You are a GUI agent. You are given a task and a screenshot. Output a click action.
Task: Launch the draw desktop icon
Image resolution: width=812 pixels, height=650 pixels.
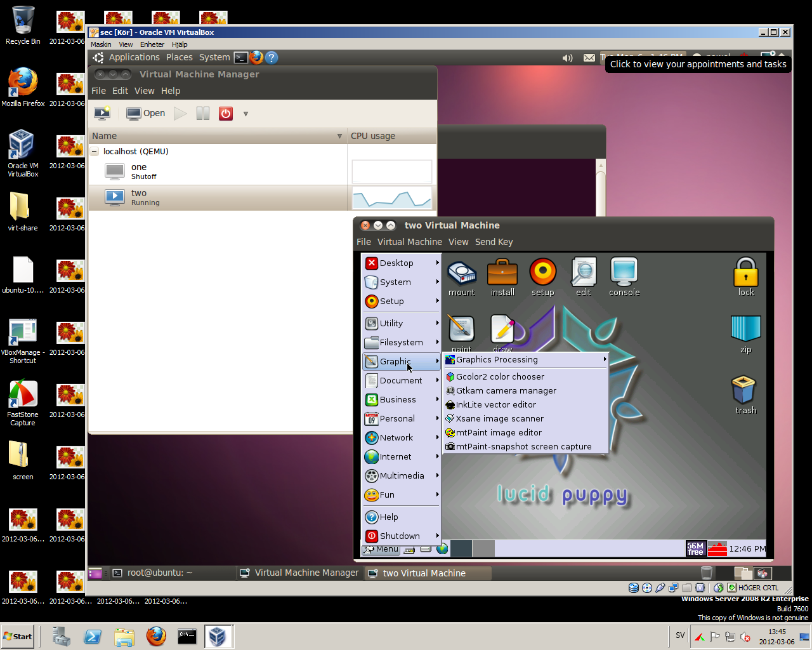pyautogui.click(x=502, y=333)
